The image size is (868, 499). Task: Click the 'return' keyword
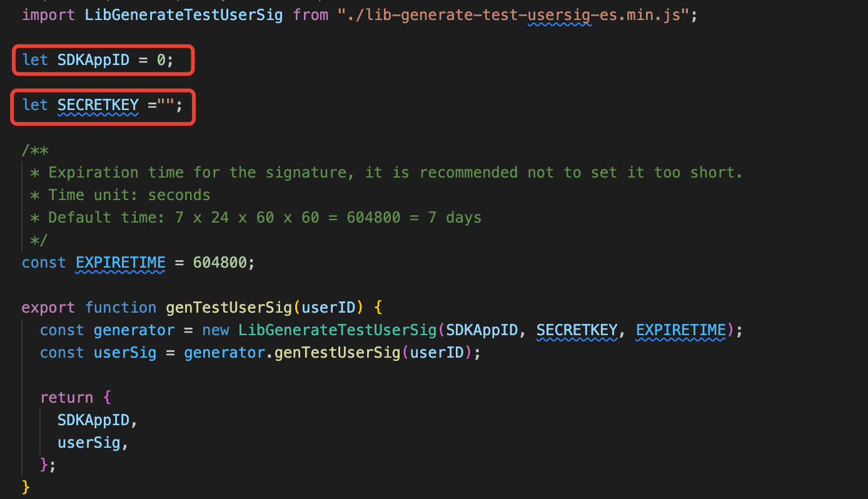66,398
